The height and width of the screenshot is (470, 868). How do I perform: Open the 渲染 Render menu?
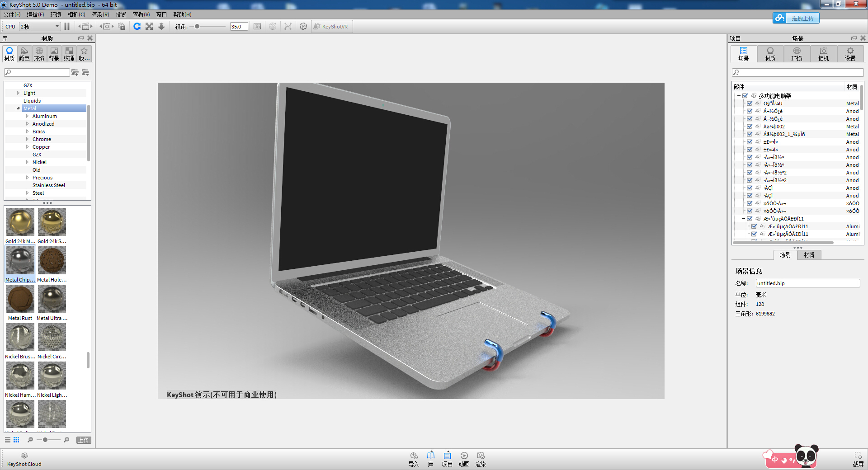coord(100,14)
